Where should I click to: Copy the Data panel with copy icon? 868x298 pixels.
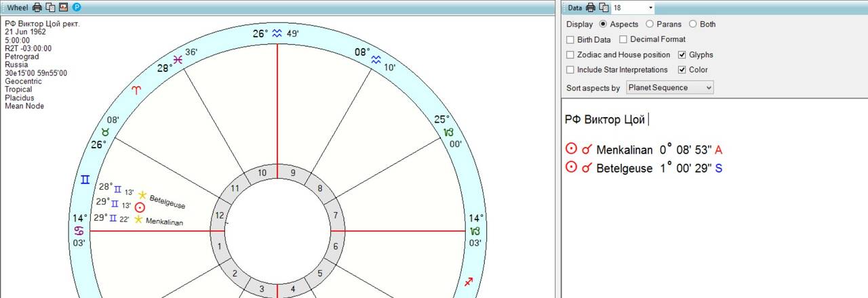coord(604,7)
